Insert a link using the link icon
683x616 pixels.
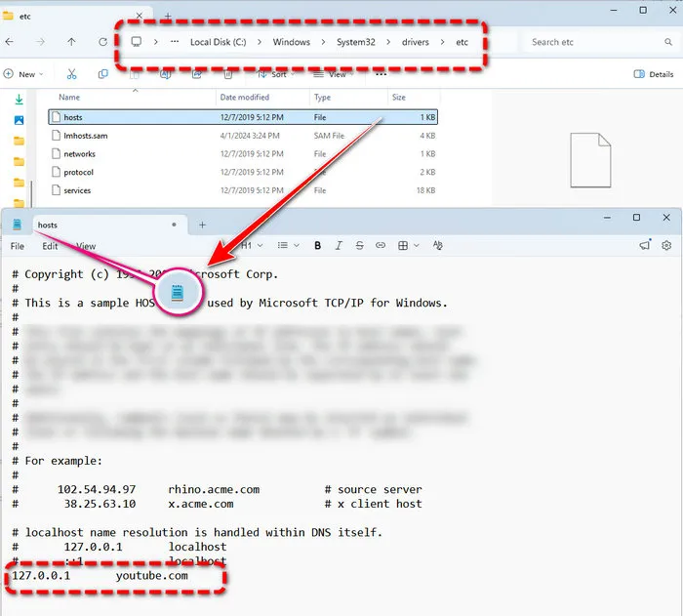[x=381, y=246]
